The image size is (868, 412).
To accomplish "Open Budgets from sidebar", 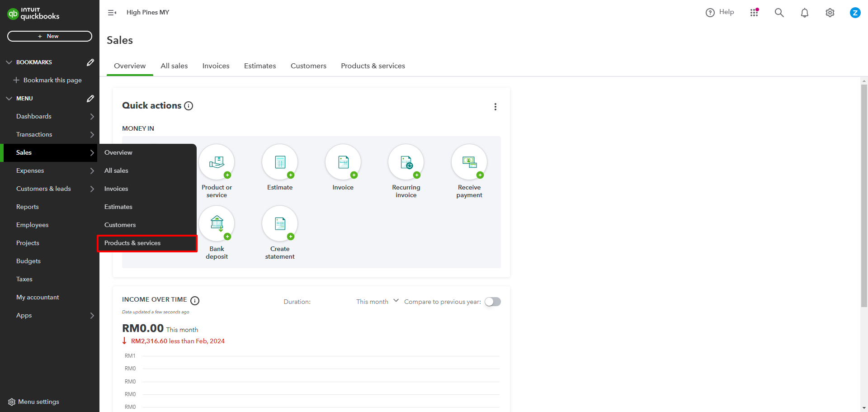I will [x=50, y=261].
